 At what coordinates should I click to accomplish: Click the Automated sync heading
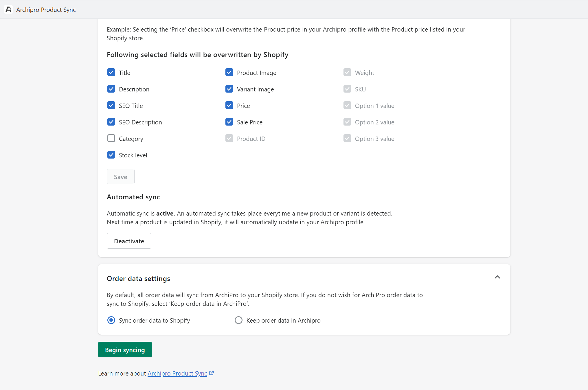(x=133, y=197)
